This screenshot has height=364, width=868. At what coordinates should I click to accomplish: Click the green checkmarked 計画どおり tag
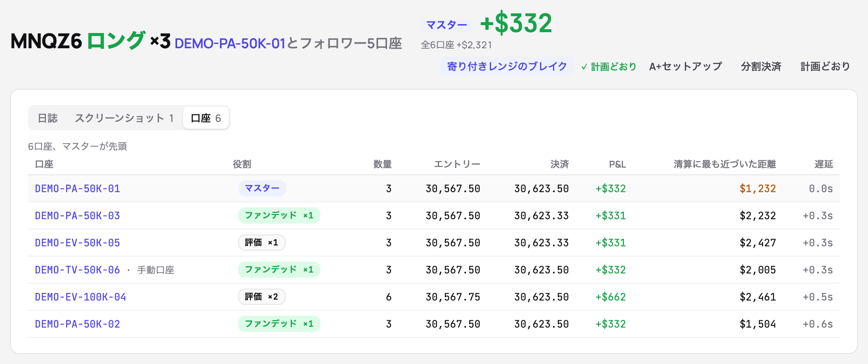coord(609,67)
